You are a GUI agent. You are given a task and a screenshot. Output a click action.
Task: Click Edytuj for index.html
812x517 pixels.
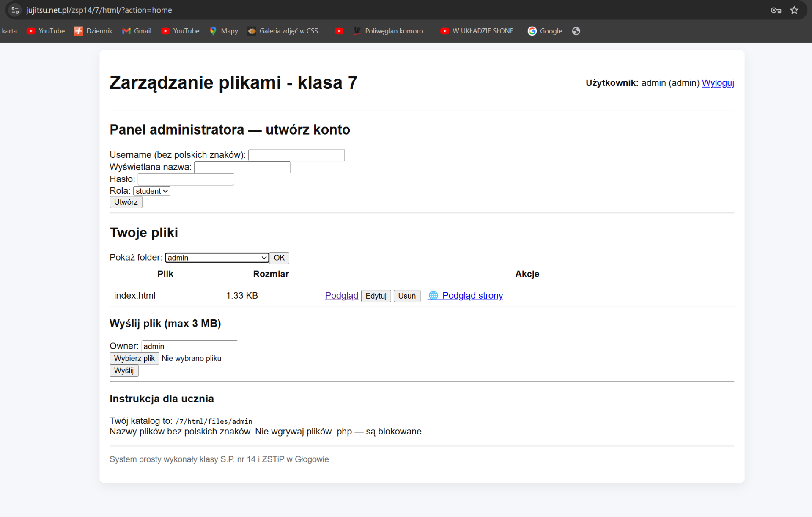376,296
